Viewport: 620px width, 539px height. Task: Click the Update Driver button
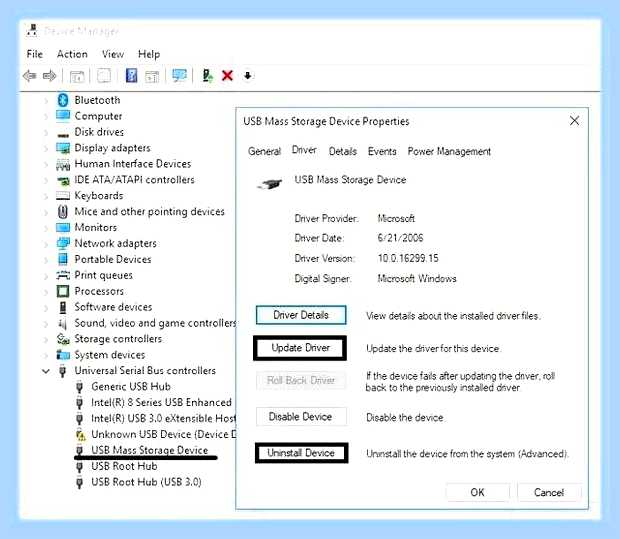[300, 348]
